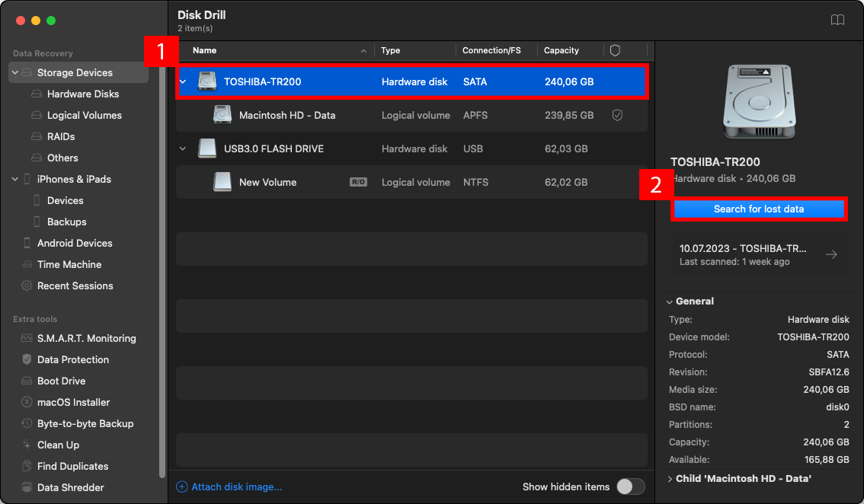Click the TOSHIBA-TR200 disk icon in list
Viewport: 864px width, 504px height.
(207, 81)
